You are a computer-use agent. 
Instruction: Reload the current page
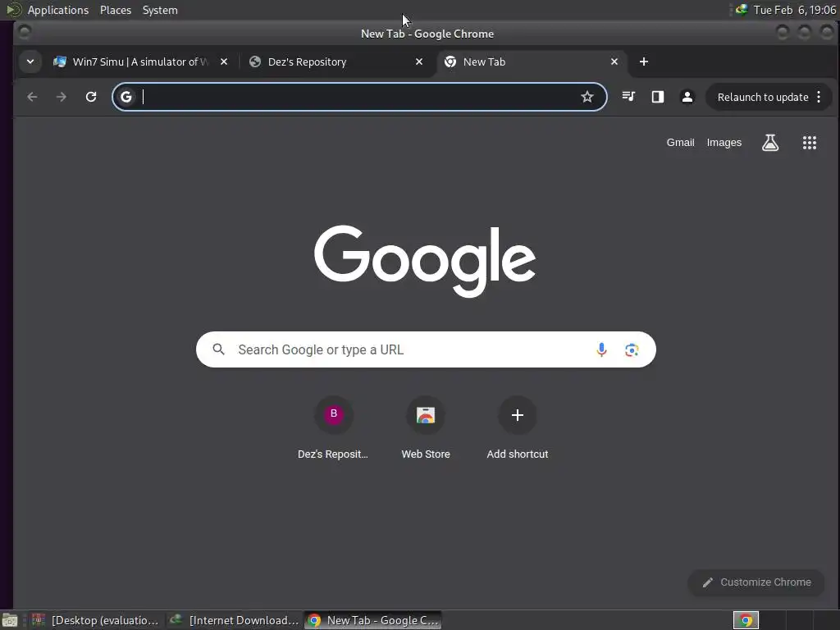coord(91,97)
